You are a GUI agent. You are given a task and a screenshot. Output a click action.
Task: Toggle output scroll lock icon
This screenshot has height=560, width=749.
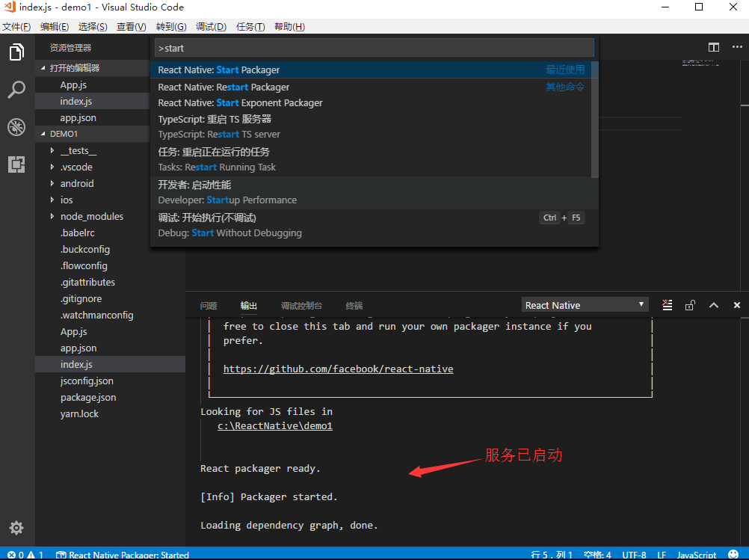(x=690, y=305)
